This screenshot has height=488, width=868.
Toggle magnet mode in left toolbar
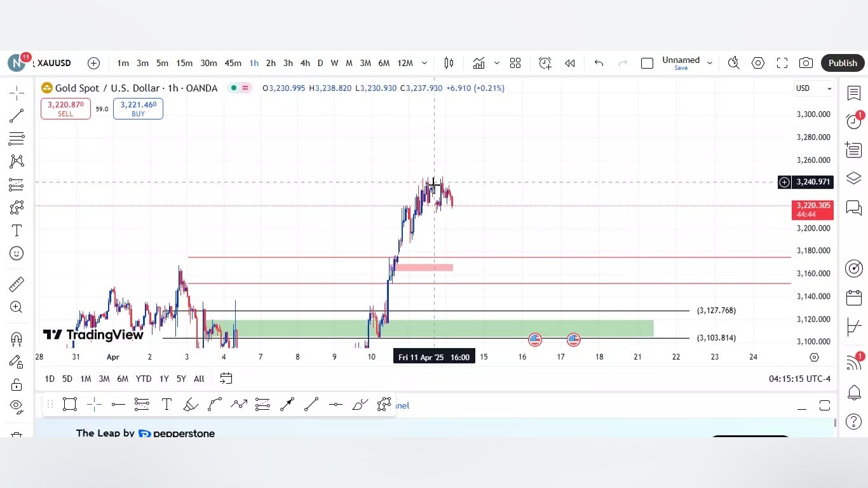[x=17, y=339]
